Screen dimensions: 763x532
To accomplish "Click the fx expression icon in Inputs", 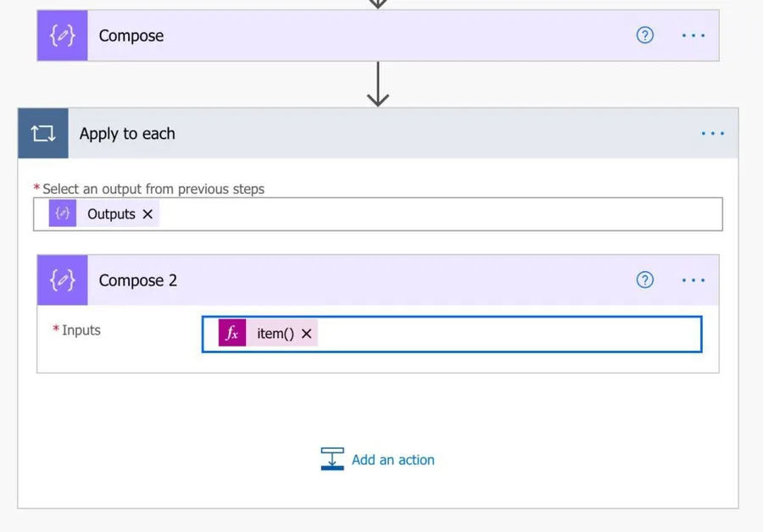I will [x=232, y=334].
